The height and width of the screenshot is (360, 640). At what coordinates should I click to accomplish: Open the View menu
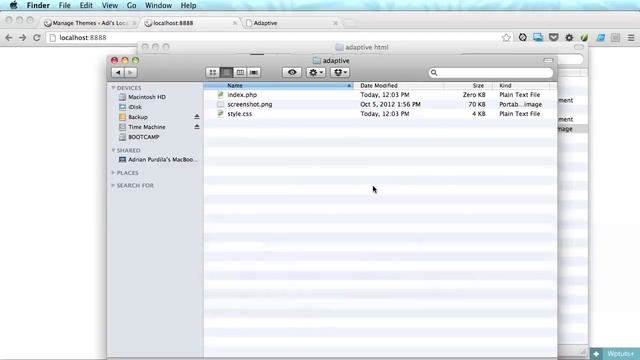click(110, 5)
